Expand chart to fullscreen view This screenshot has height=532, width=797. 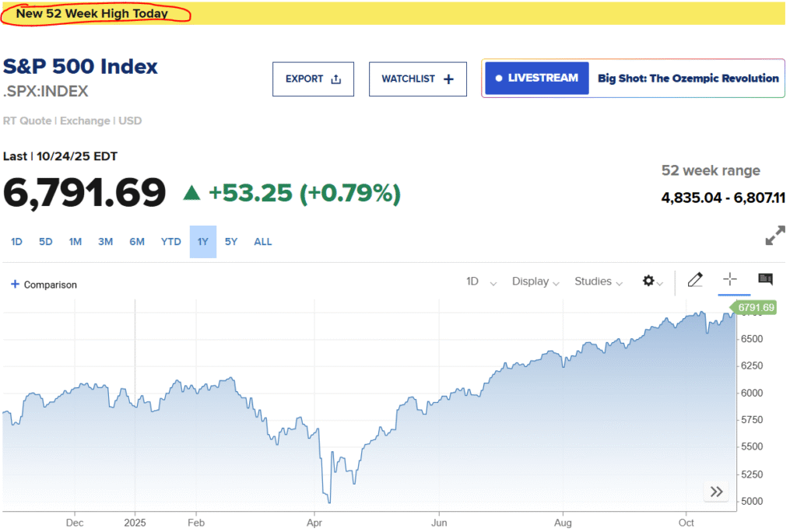[774, 236]
